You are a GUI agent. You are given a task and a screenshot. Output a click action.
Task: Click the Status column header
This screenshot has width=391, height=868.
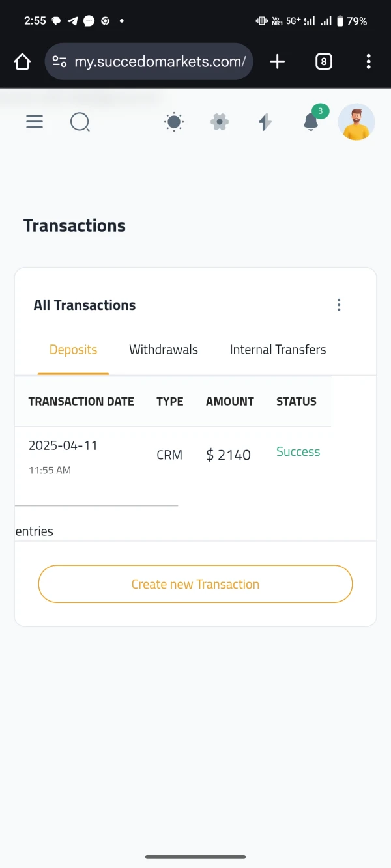[297, 402]
